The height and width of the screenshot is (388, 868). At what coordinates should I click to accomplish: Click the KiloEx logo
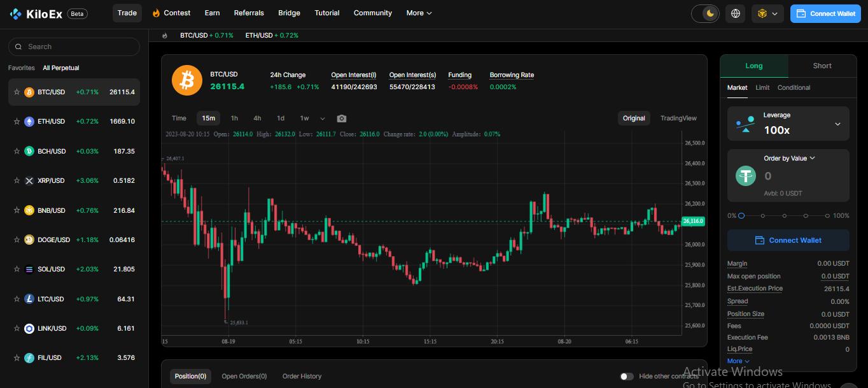36,13
